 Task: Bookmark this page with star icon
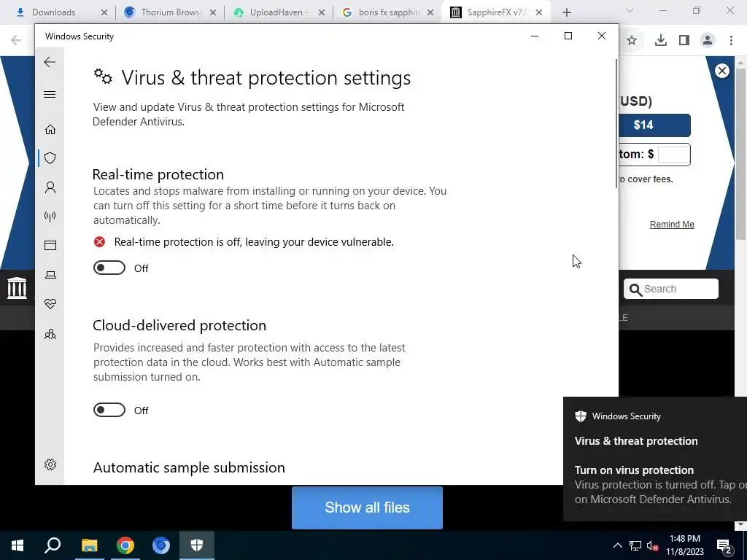(632, 41)
